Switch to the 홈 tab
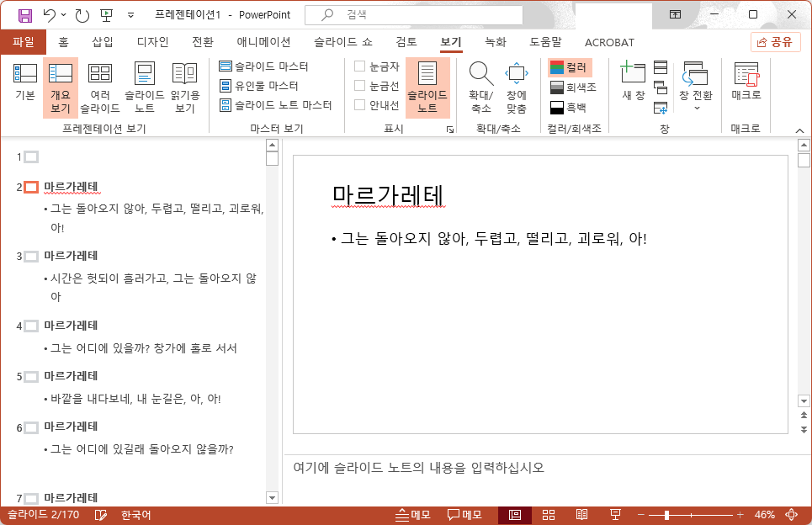 coord(63,42)
